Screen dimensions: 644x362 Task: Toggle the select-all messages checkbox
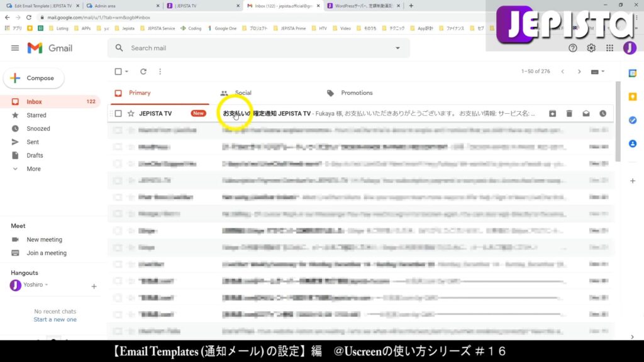click(x=118, y=72)
